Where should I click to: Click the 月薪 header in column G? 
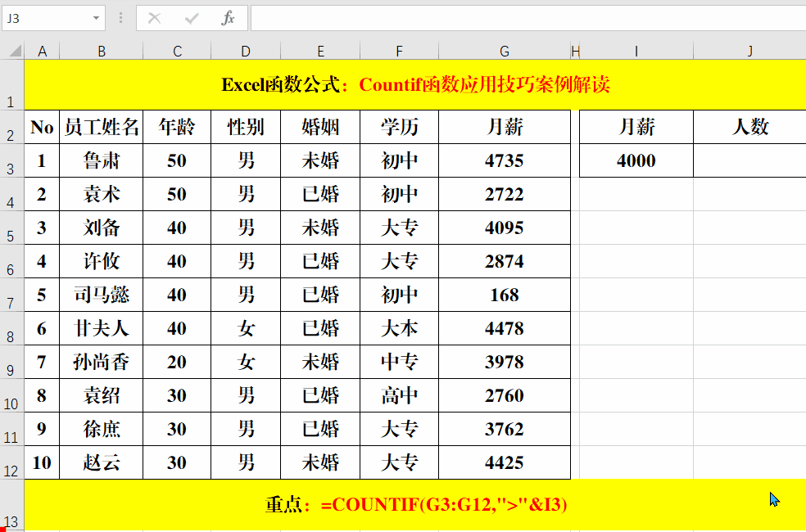(505, 127)
